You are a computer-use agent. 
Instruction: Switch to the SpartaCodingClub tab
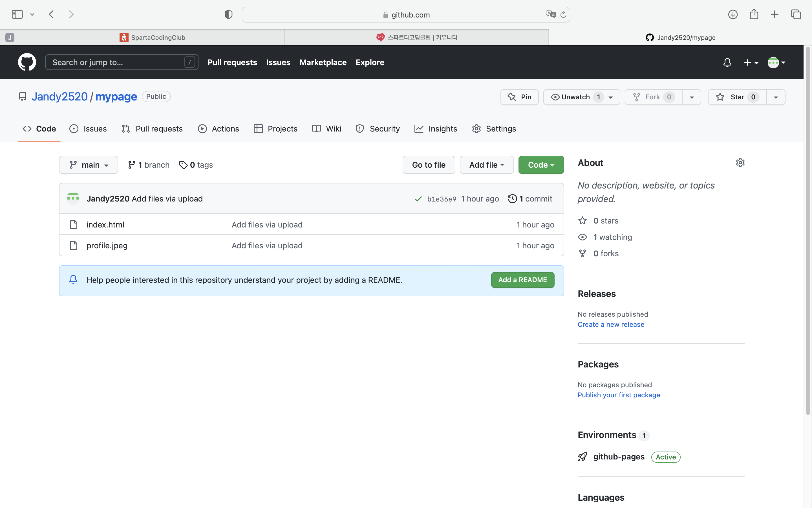pyautogui.click(x=152, y=37)
